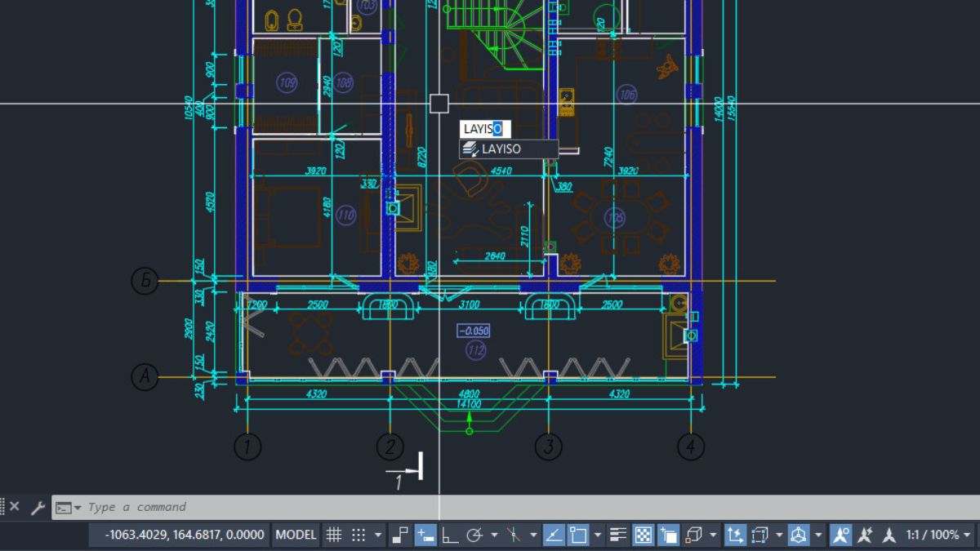
Task: Select the 3100 dimension text
Action: (469, 304)
